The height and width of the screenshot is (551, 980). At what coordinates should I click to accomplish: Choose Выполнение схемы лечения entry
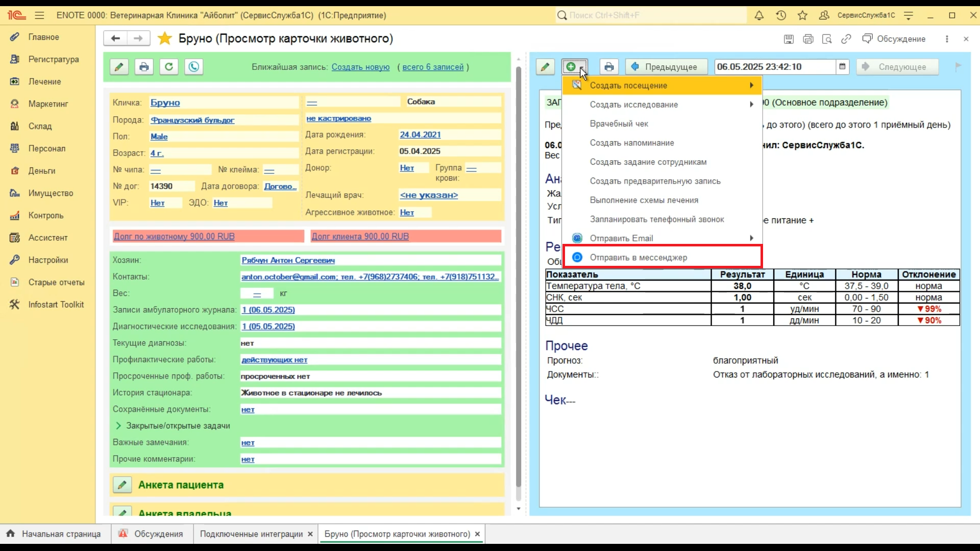pos(662,200)
